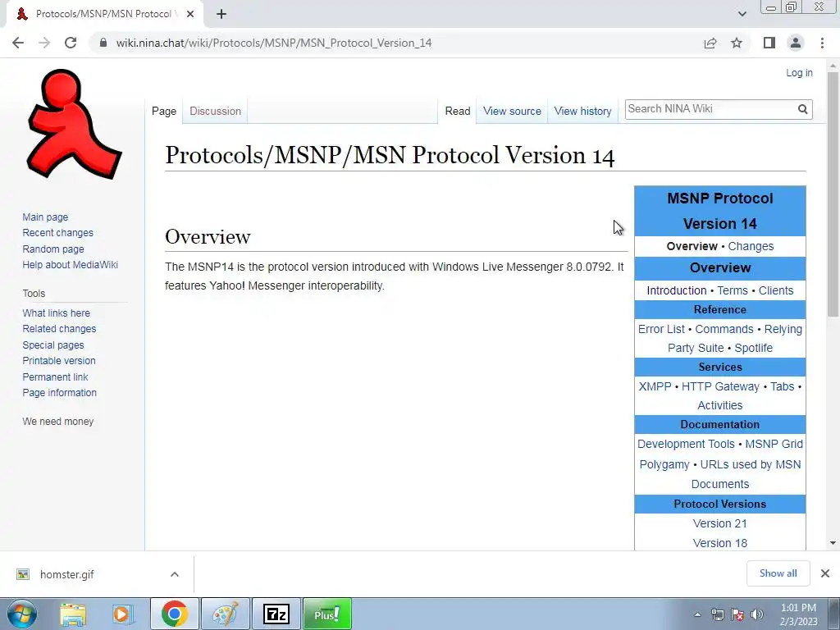Open the Changes link in infobox
This screenshot has height=630, width=840.
coord(751,246)
